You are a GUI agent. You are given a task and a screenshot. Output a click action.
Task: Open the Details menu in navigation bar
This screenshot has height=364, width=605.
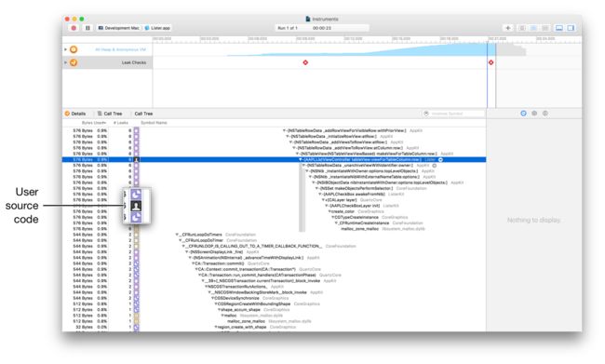pyautogui.click(x=75, y=114)
